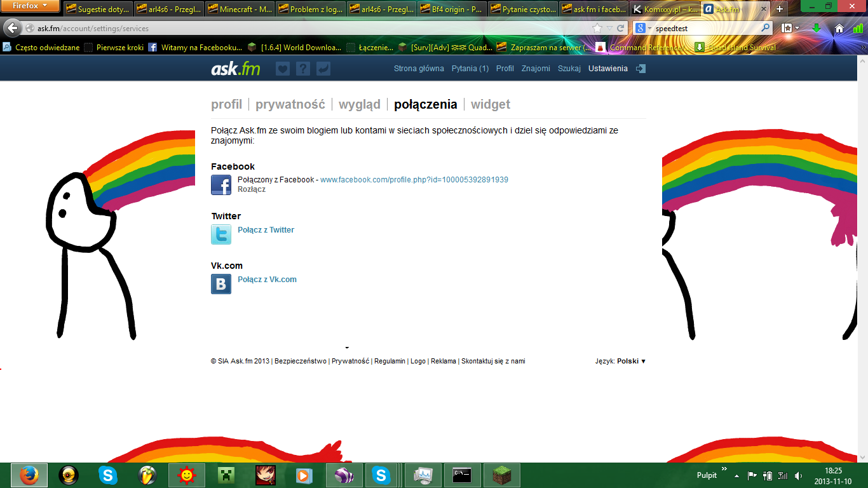The width and height of the screenshot is (868, 488).
Task: Click Rozłącz to disconnect Facebook
Action: pos(252,189)
